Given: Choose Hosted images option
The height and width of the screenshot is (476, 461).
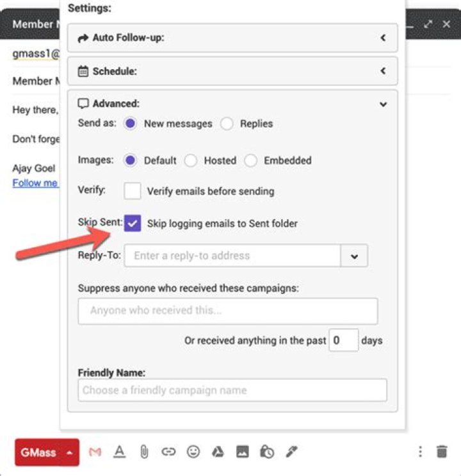Looking at the screenshot, I should 190,161.
